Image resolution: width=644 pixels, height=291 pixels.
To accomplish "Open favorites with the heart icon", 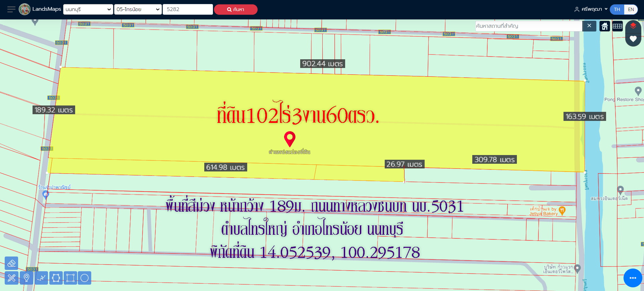I will point(633,39).
